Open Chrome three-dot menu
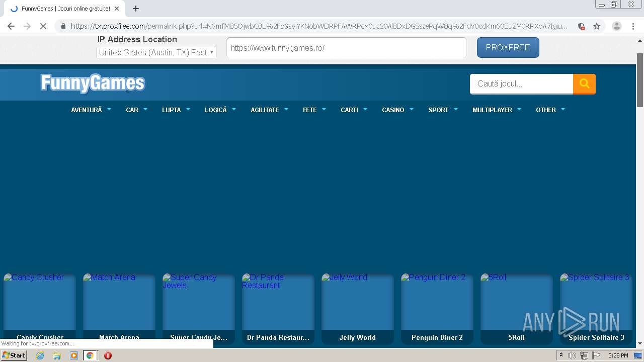The image size is (644, 362). (633, 26)
